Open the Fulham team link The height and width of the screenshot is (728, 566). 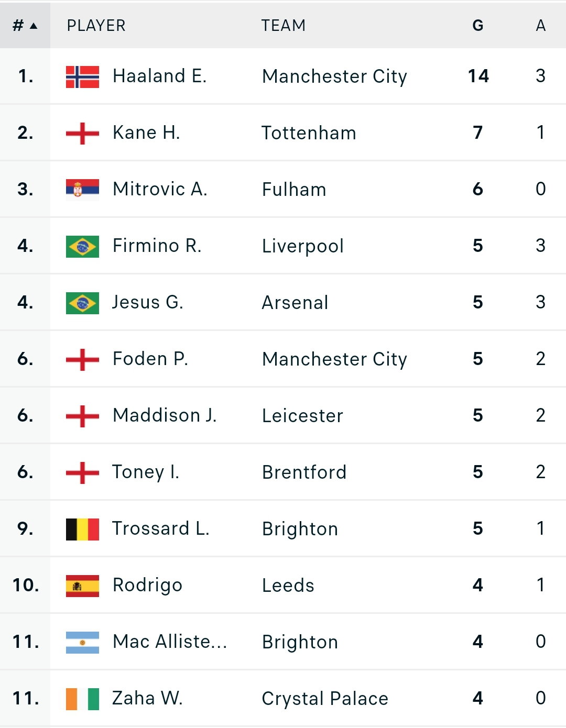pyautogui.click(x=294, y=190)
